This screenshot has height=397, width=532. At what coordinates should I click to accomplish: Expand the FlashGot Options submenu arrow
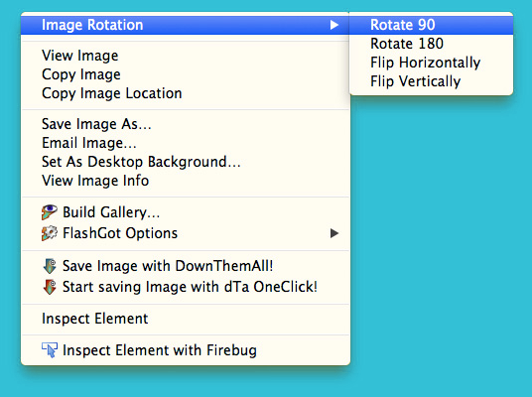tap(334, 233)
